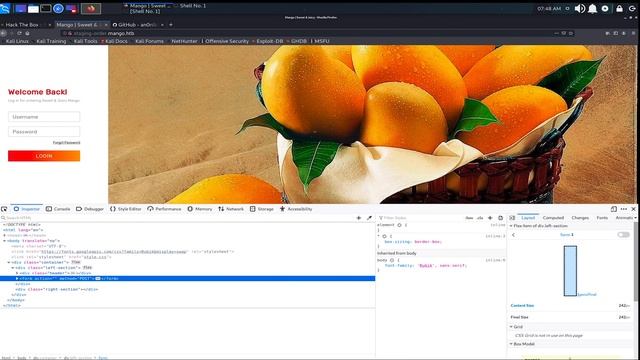Open the Kali application menu dragon icon
The height and width of the screenshot is (360, 640).
pyautogui.click(x=5, y=8)
